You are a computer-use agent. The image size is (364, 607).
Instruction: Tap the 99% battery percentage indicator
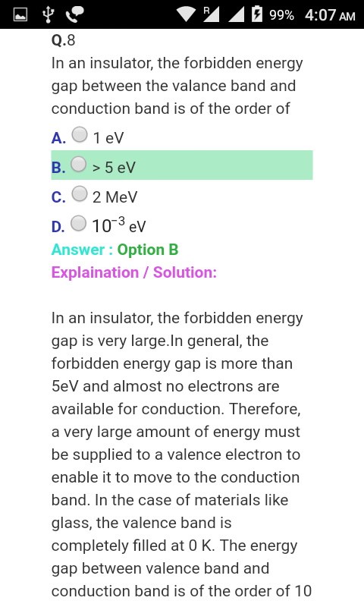coord(281,15)
